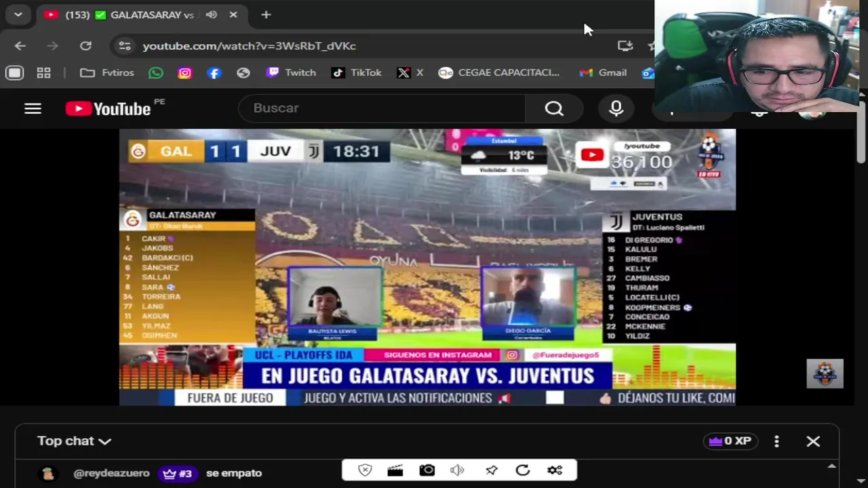This screenshot has height=488, width=868.
Task: Mute the tab using the speaker icon
Action: (x=212, y=14)
